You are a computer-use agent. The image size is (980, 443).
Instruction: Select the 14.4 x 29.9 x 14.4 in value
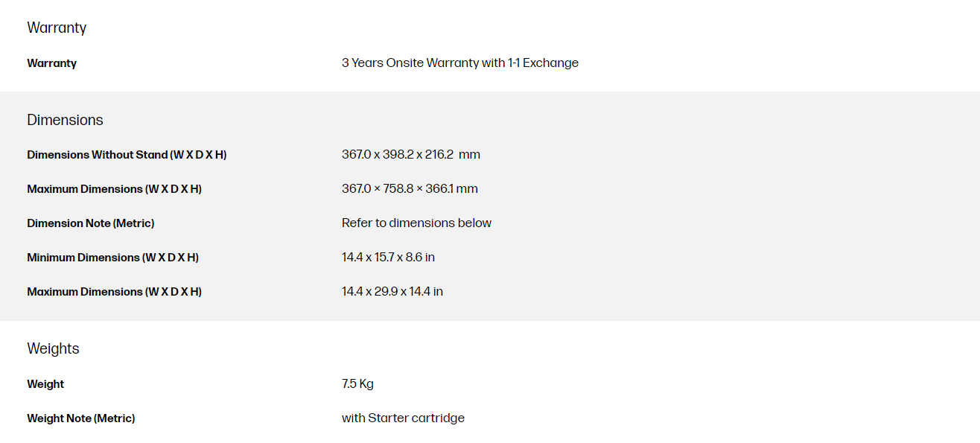(392, 292)
